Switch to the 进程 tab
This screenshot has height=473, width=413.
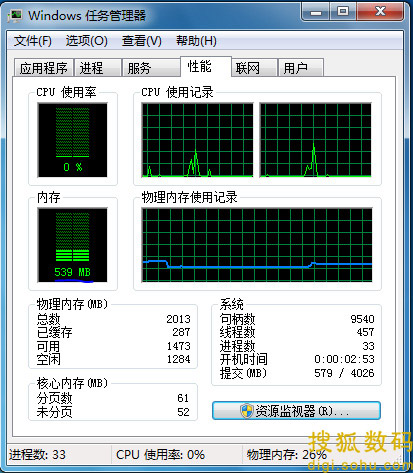97,68
